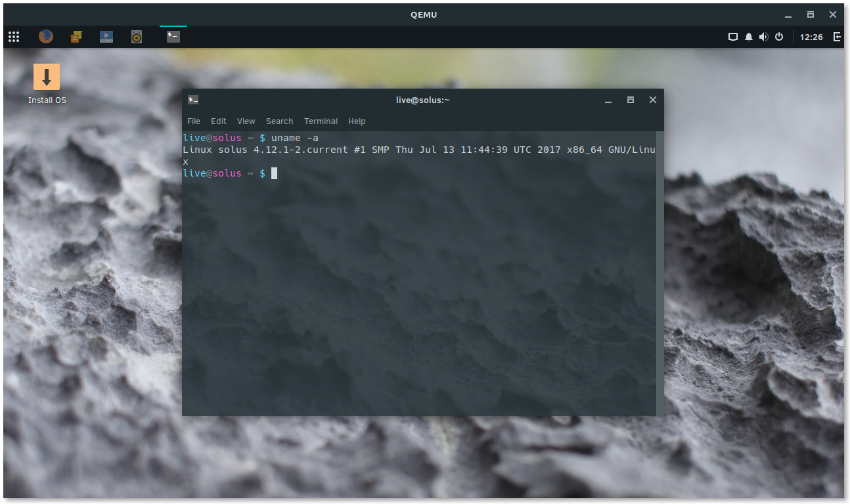
Task: Click the live@solus:~ terminal title
Action: pyautogui.click(x=423, y=100)
